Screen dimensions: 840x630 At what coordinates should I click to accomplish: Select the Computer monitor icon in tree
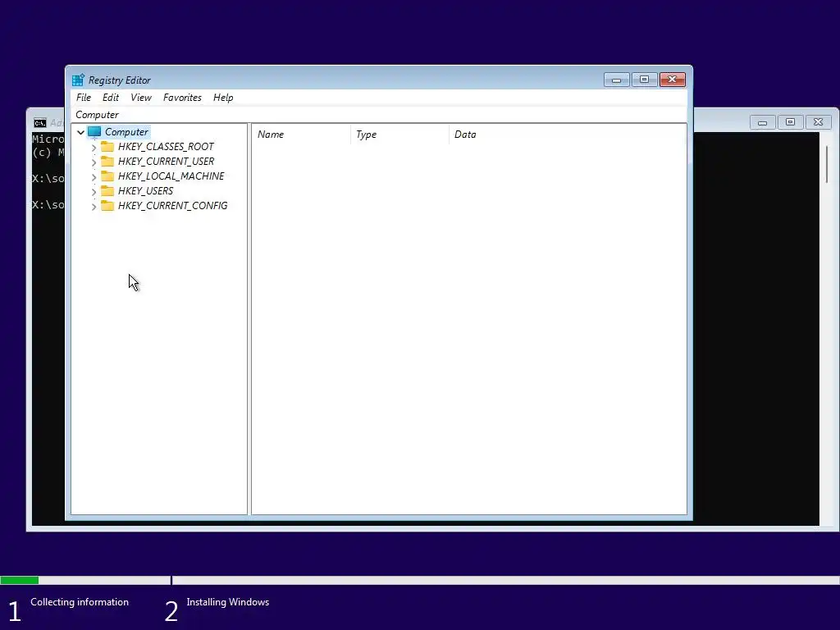[94, 132]
